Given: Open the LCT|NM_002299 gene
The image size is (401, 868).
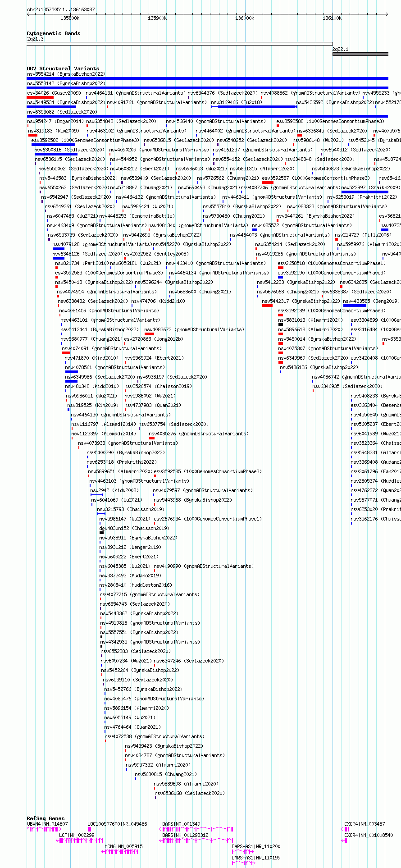Looking at the screenshot, I should 79,841.
